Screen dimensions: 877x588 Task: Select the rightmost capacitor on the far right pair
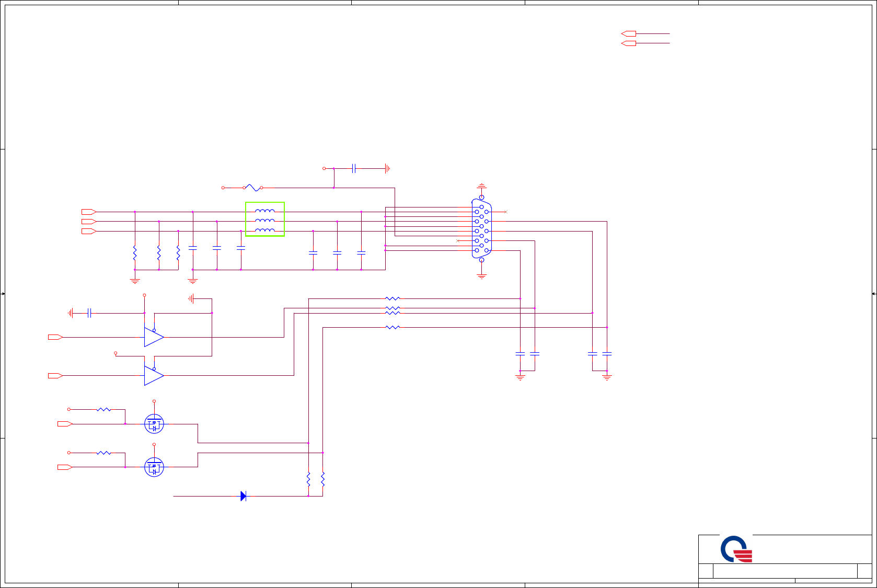607,354
